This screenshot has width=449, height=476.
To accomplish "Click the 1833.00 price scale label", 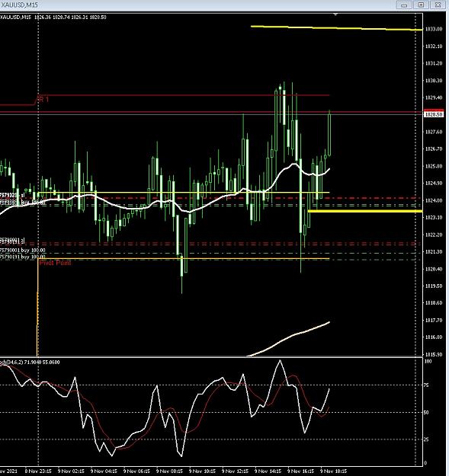I will pos(434,29).
